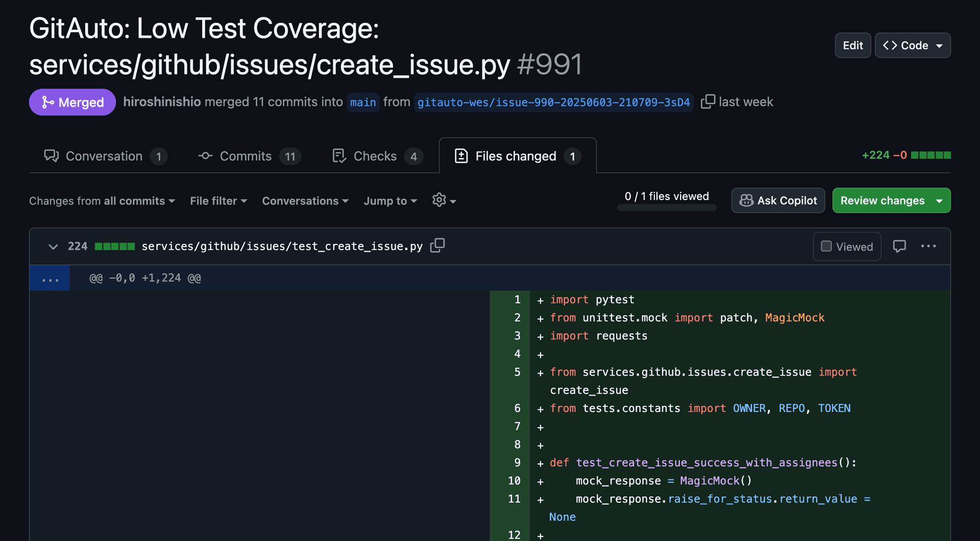The height and width of the screenshot is (541, 980).
Task: Open the gitauto-wes head branch link
Action: click(x=553, y=102)
